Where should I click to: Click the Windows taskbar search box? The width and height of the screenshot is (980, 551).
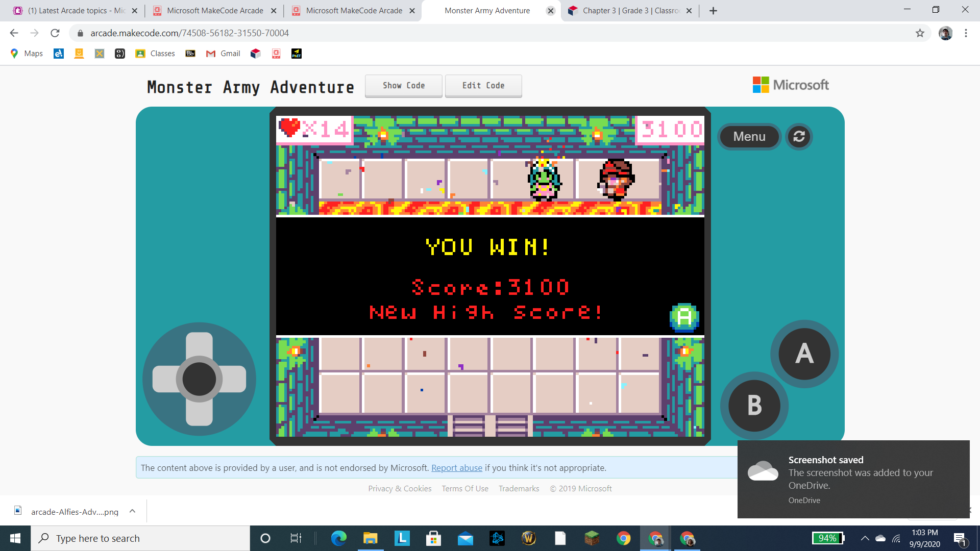point(140,538)
